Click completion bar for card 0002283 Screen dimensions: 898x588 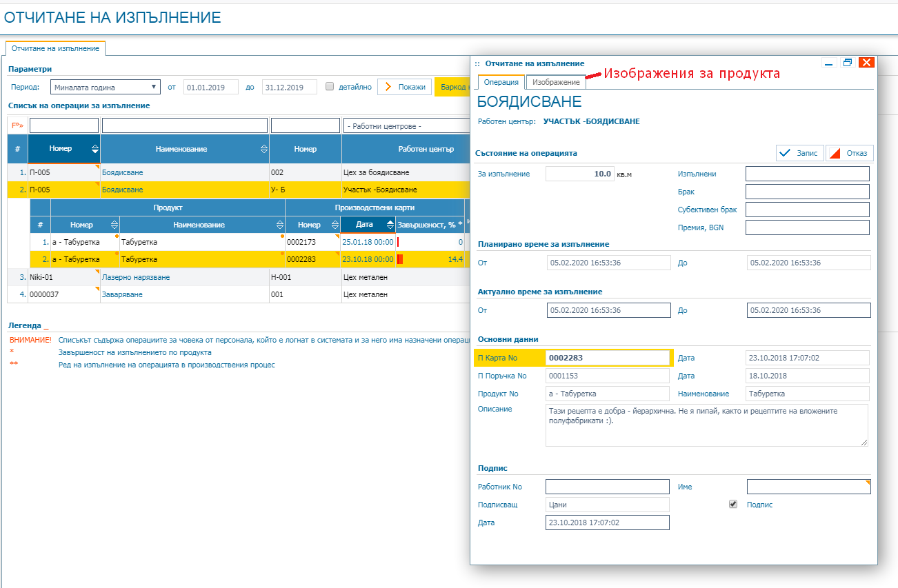point(399,259)
